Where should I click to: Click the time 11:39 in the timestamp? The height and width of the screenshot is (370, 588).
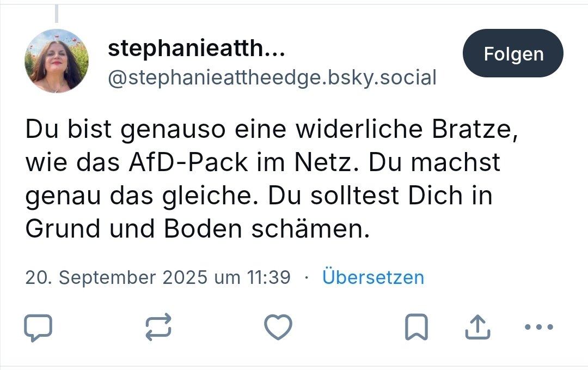click(269, 277)
